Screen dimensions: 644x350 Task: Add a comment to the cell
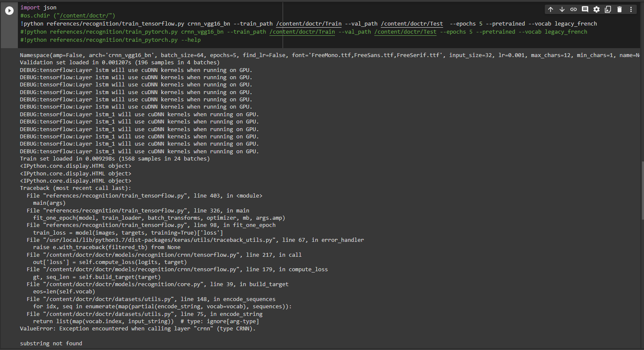tap(584, 9)
